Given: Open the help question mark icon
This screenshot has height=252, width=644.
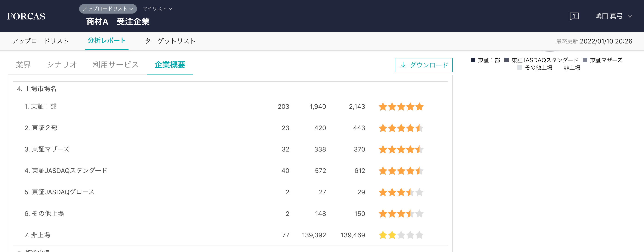Looking at the screenshot, I should point(574,16).
